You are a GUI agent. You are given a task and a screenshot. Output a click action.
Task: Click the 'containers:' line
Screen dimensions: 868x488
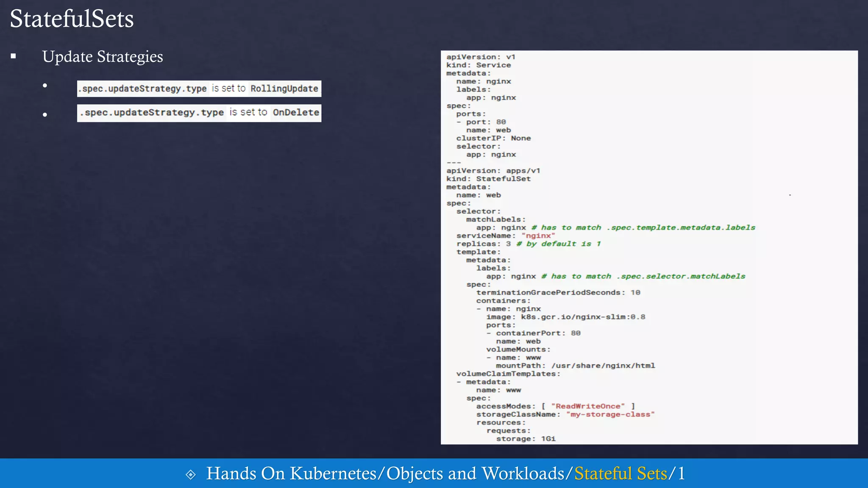pyautogui.click(x=504, y=301)
